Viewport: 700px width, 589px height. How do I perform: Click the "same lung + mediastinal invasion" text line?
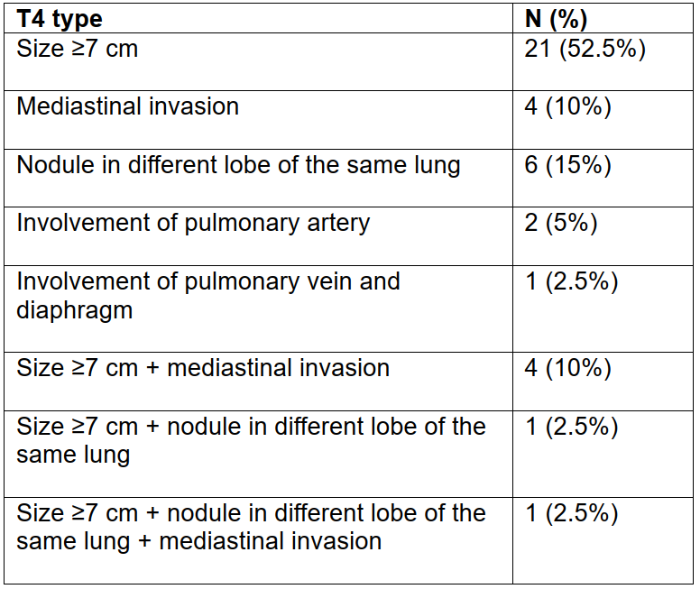(198, 542)
